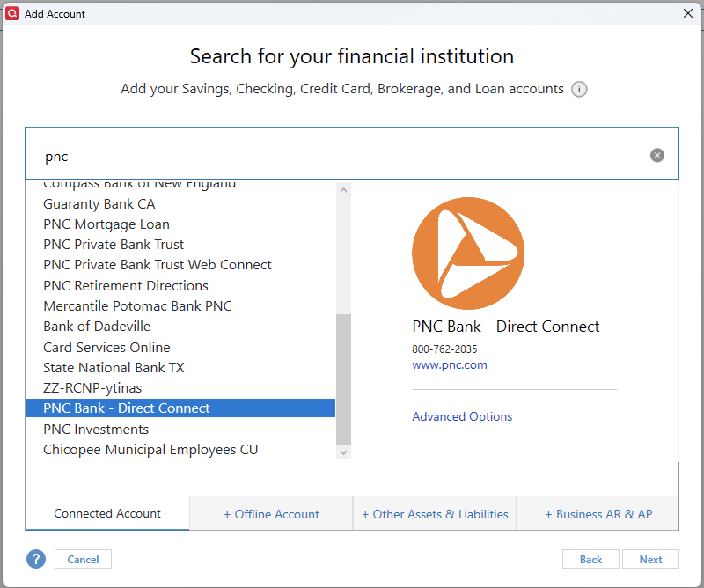Click the results list scroll down arrow
The width and height of the screenshot is (704, 588).
[x=343, y=452]
